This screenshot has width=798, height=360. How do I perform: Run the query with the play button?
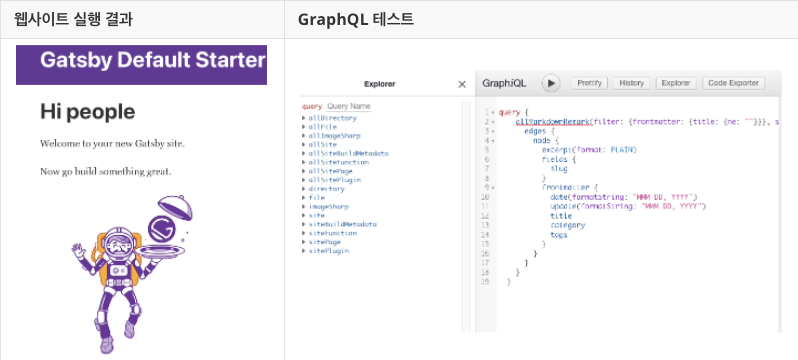(x=551, y=83)
